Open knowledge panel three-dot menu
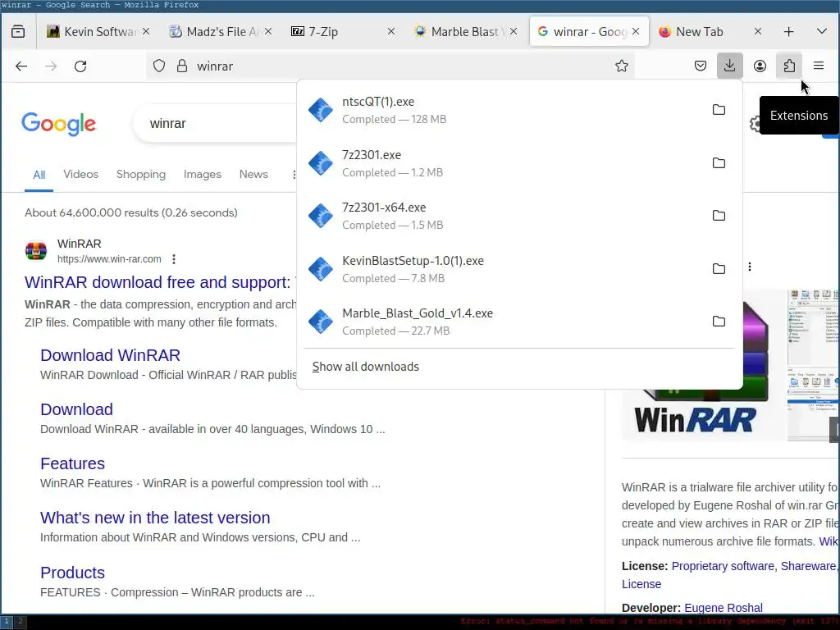 tap(750, 267)
